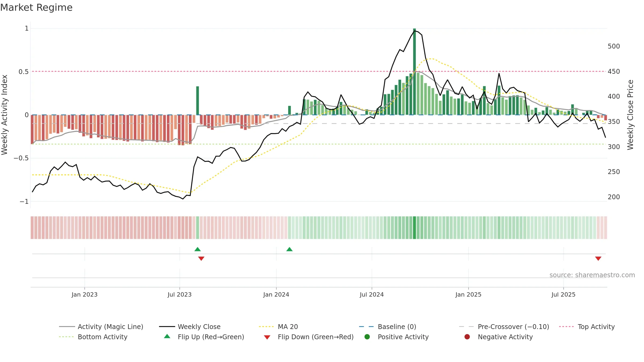644x362 pixels.
Task: Click the Jul 2023 x-axis label
Action: click(x=180, y=294)
